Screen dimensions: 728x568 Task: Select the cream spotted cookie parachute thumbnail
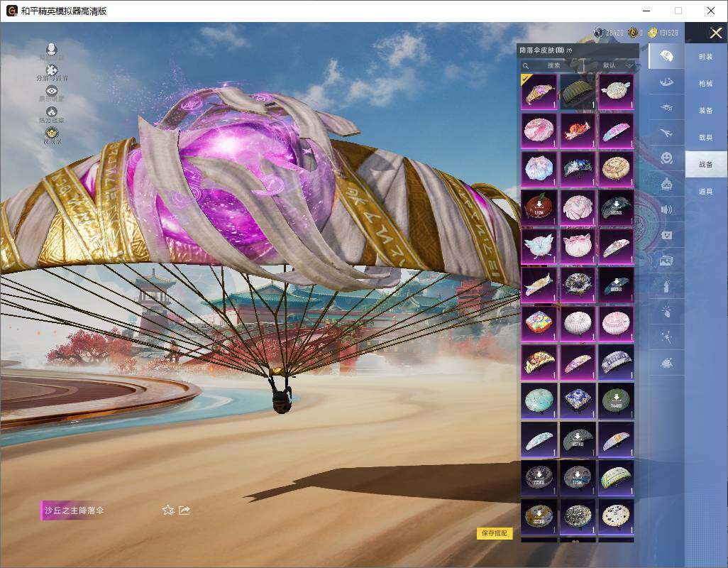coord(616,516)
